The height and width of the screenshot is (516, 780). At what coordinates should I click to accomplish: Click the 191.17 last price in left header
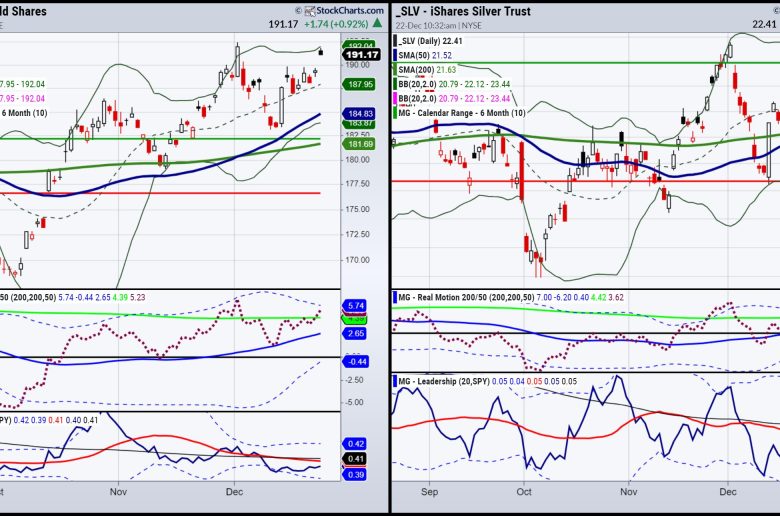click(284, 24)
